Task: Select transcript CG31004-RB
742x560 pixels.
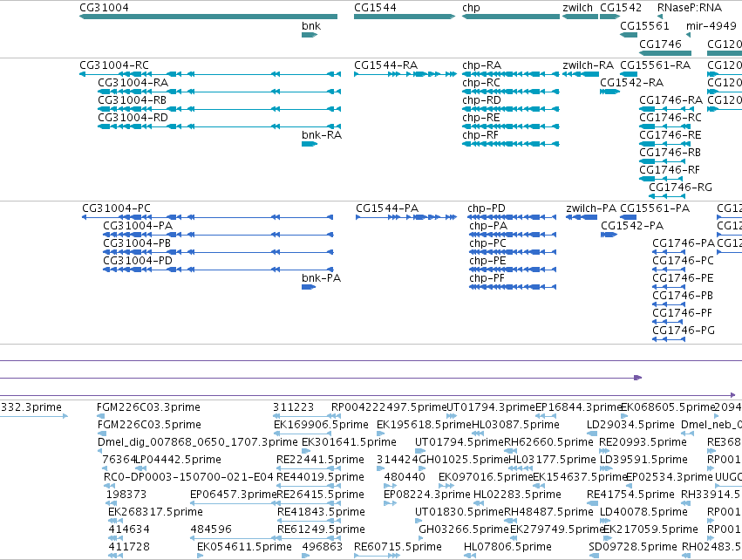Action: click(219, 109)
